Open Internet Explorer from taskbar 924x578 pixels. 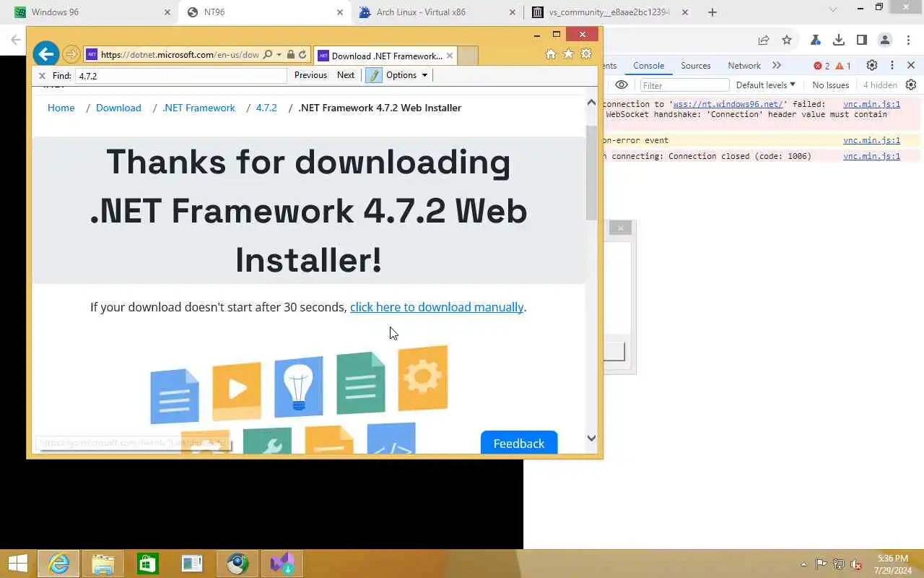coord(58,564)
